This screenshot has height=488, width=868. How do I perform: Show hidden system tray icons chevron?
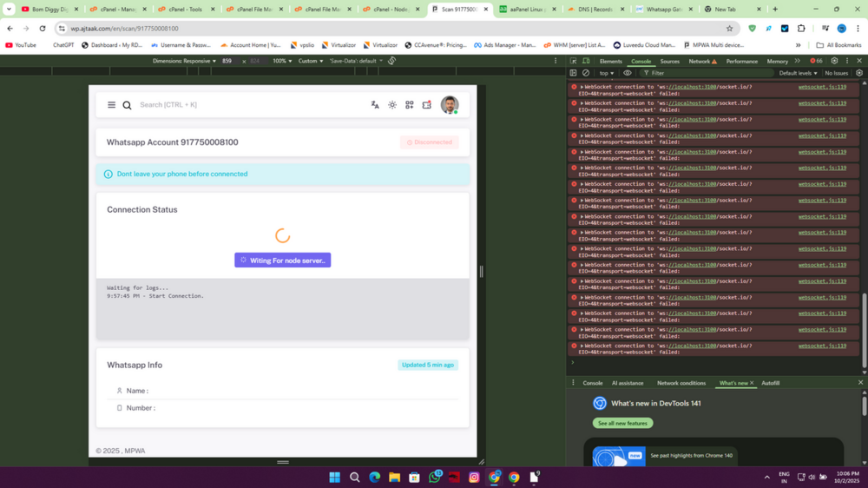766,477
